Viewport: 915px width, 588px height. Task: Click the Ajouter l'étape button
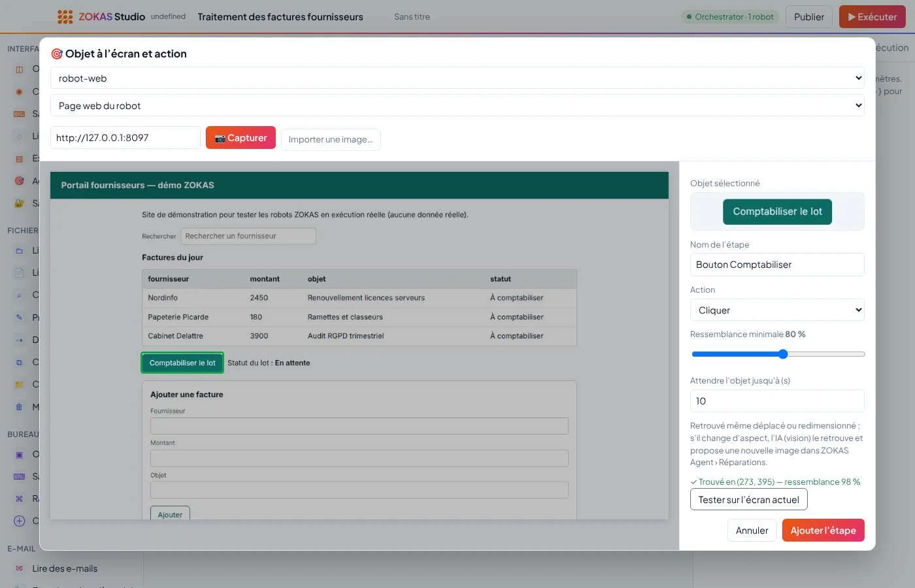pos(823,531)
